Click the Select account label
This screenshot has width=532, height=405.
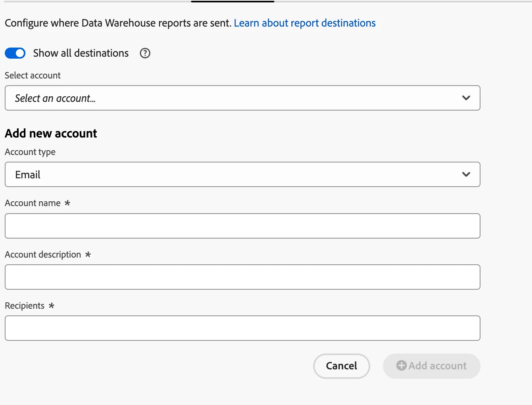point(33,75)
